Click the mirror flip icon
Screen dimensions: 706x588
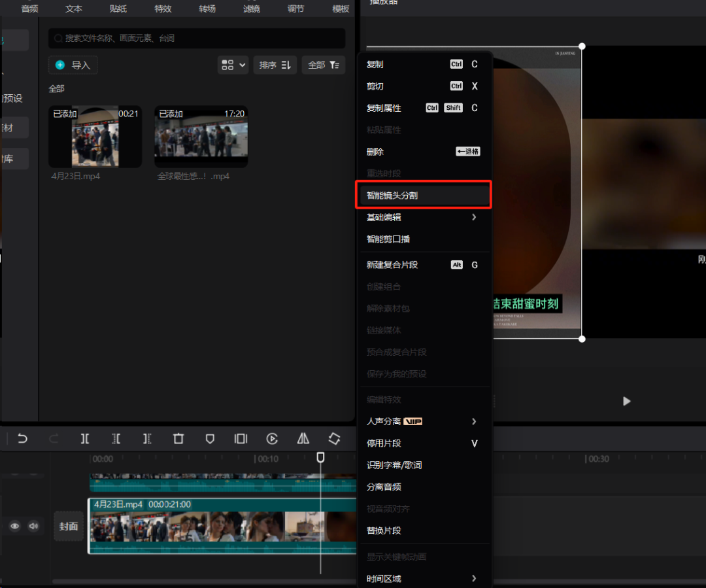[303, 439]
